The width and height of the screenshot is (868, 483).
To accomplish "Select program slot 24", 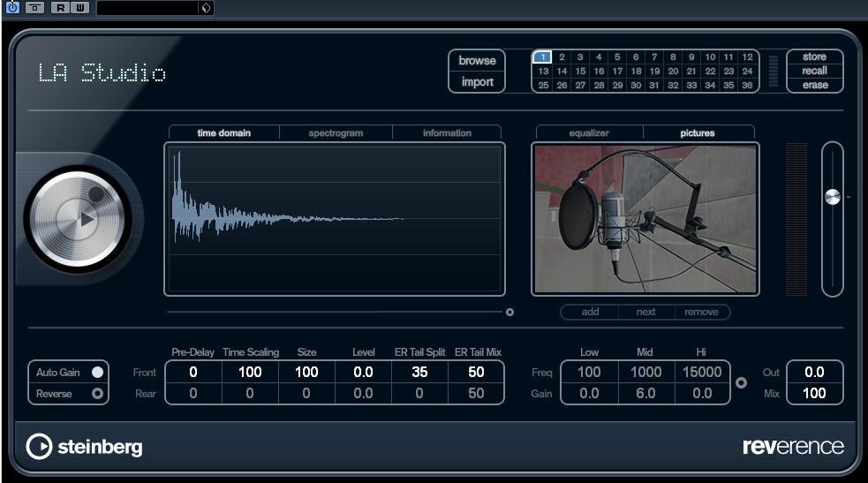I will pos(747,72).
